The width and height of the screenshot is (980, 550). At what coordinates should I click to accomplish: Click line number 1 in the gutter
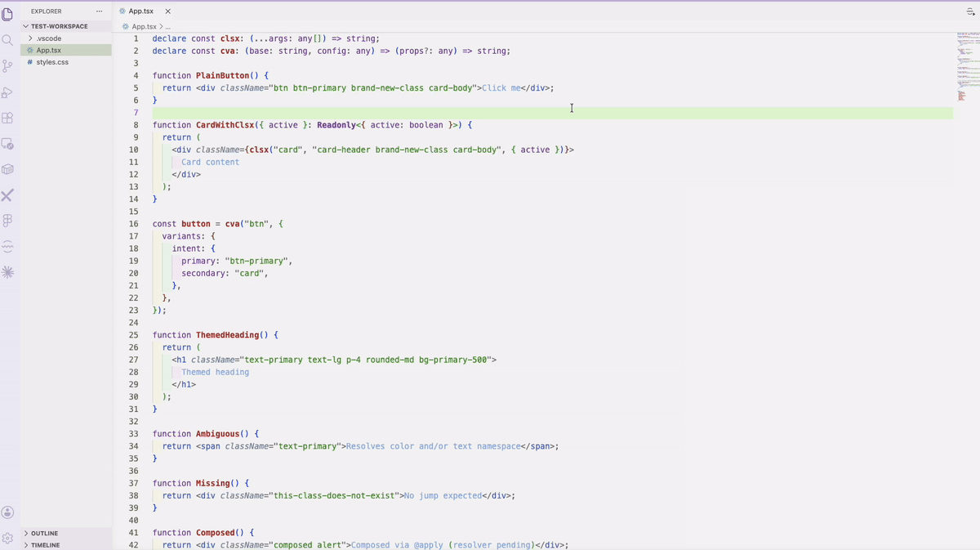136,38
